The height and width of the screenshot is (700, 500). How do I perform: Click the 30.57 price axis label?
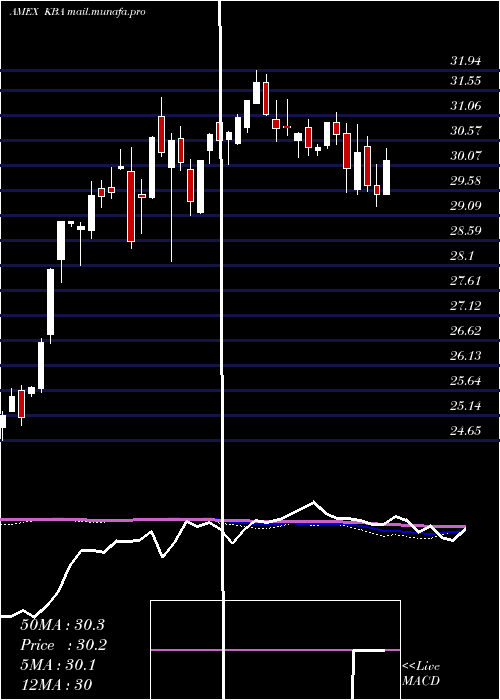[x=465, y=131]
